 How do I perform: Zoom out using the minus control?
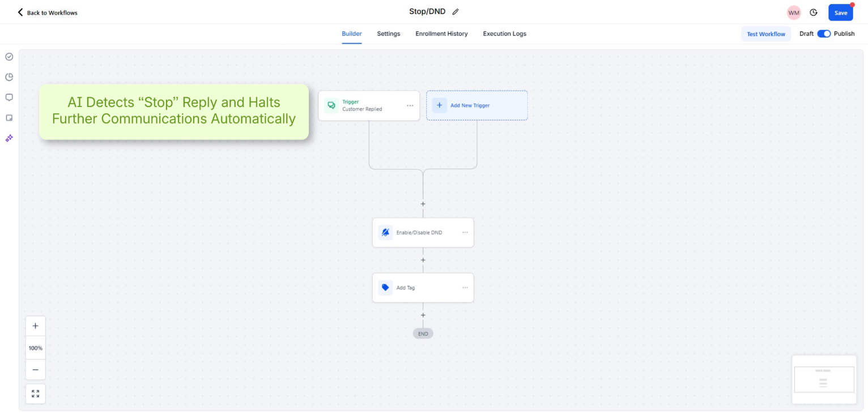[x=35, y=369]
